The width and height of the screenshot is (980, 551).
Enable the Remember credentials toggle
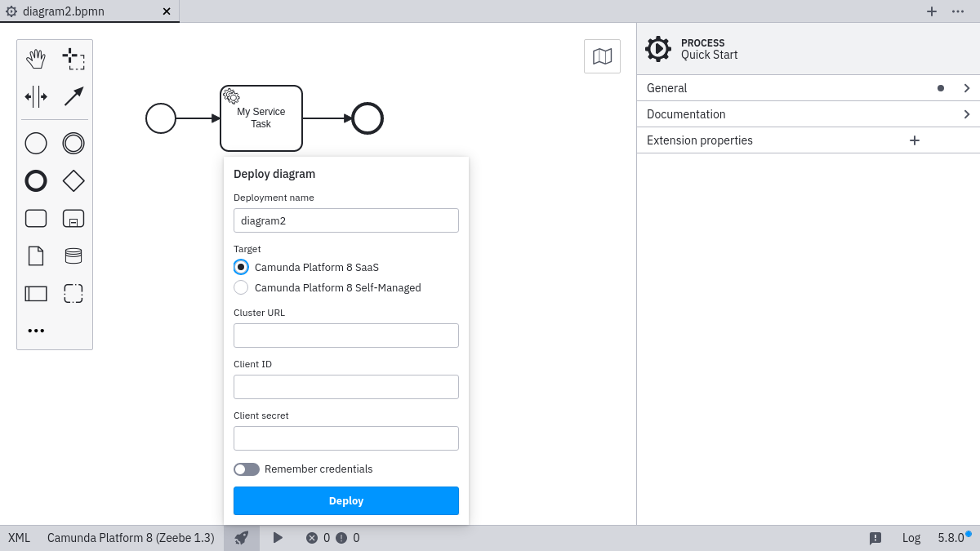click(247, 469)
